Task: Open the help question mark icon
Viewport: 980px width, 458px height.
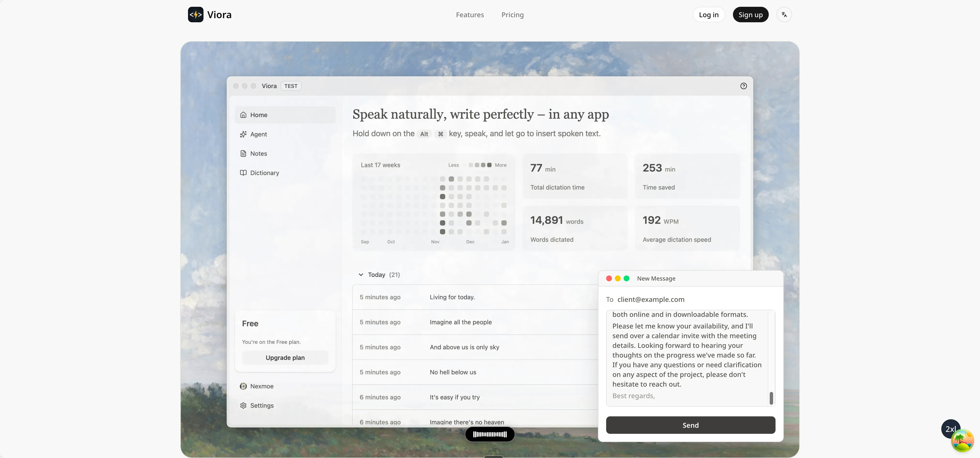Action: (744, 86)
